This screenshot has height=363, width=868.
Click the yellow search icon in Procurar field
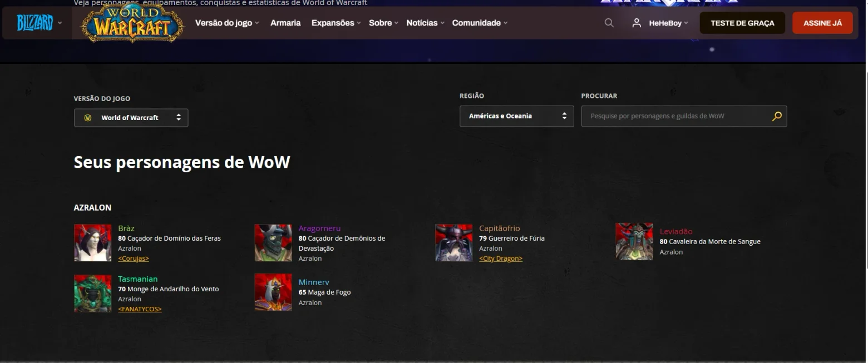(777, 116)
